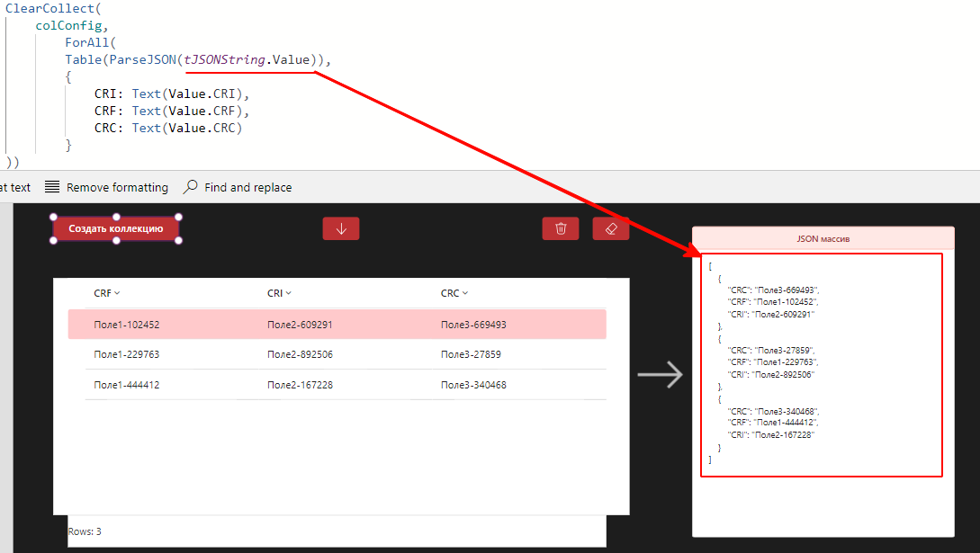Viewport: 980px width, 553px height.
Task: Click the Rows: 3 footer label
Action: [x=85, y=531]
